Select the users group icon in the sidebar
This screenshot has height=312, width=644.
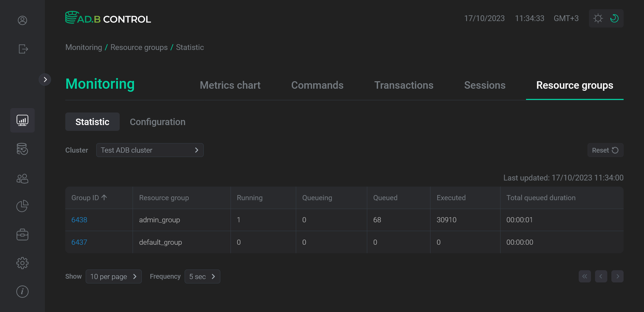click(22, 178)
